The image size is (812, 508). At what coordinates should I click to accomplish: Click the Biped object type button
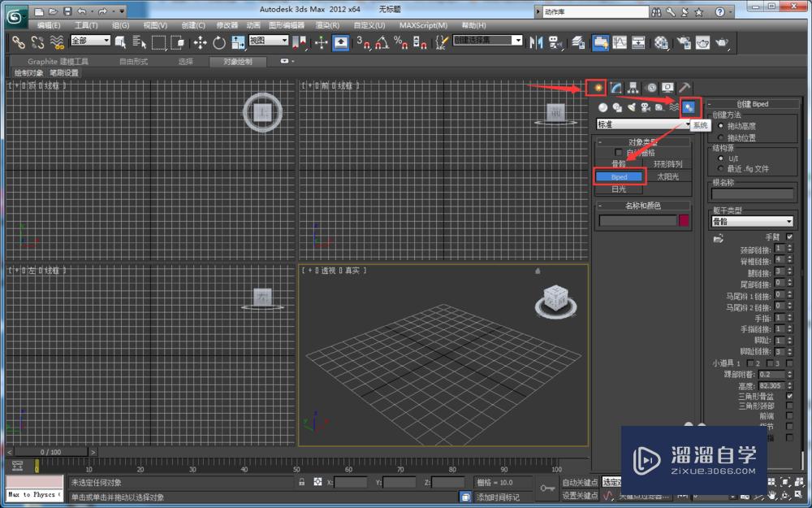point(619,176)
